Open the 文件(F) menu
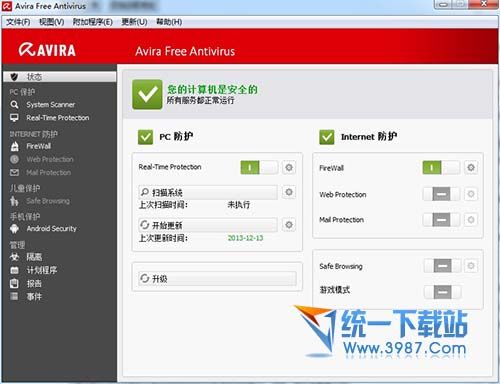500x384 pixels. coord(18,22)
